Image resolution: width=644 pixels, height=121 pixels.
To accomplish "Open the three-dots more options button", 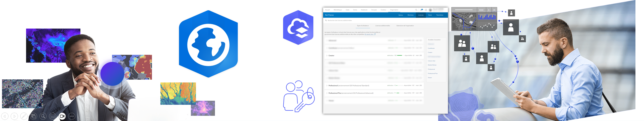I will pyautogui.click(x=72, y=116).
